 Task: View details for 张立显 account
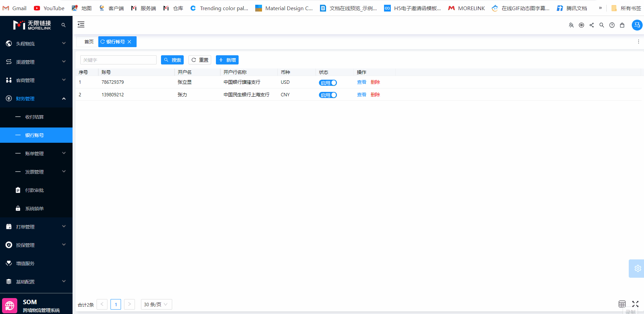coord(362,82)
